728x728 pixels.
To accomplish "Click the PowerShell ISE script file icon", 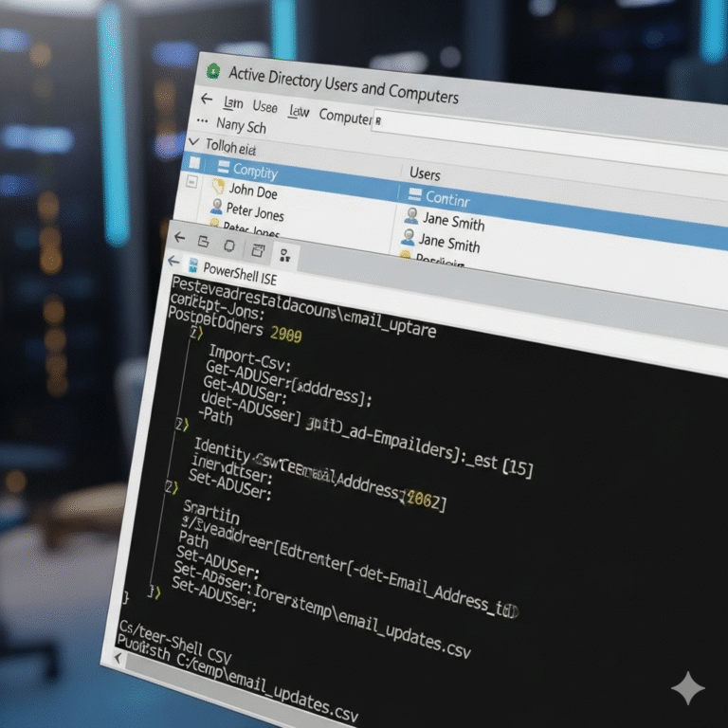I will click(x=194, y=265).
